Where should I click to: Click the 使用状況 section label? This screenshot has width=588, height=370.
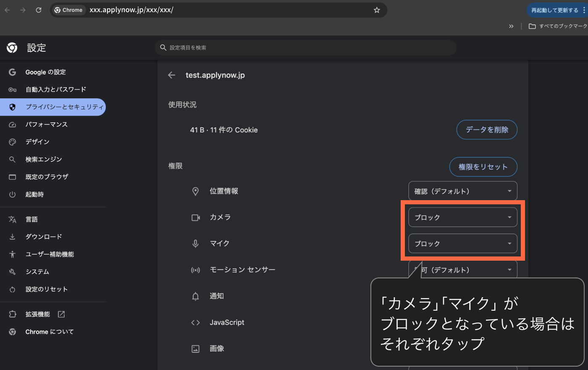(x=182, y=105)
